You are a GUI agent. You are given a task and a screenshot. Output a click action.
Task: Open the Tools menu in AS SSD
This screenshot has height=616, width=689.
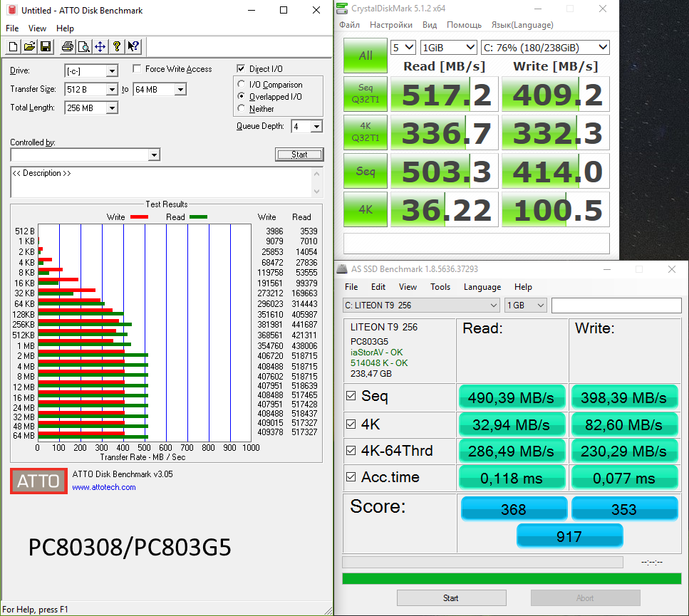coord(440,287)
